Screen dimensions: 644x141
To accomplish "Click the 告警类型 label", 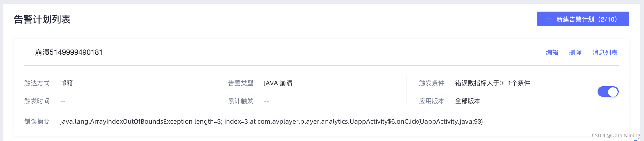I will [x=241, y=83].
